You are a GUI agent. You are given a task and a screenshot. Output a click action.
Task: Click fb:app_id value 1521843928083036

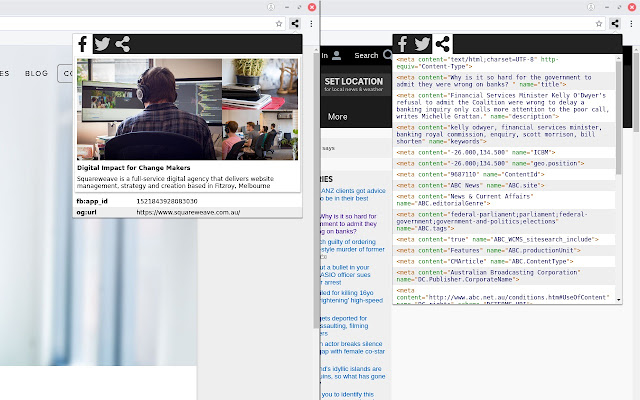[x=167, y=201]
